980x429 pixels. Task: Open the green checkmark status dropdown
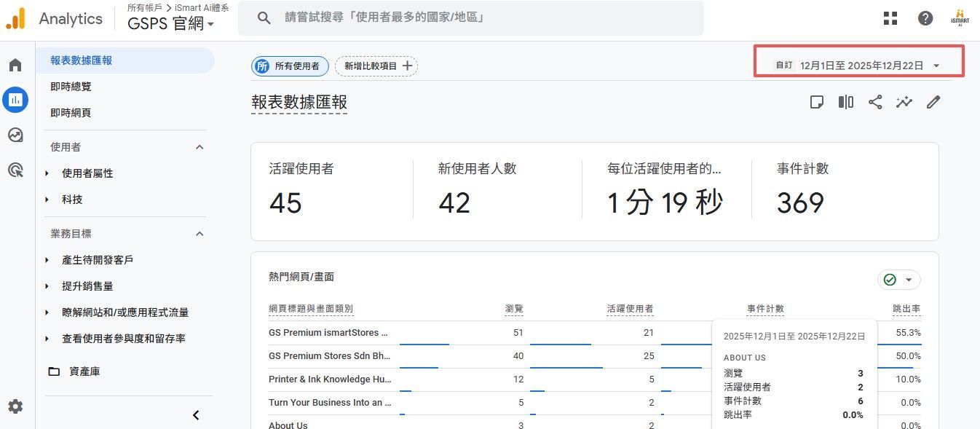(x=899, y=280)
